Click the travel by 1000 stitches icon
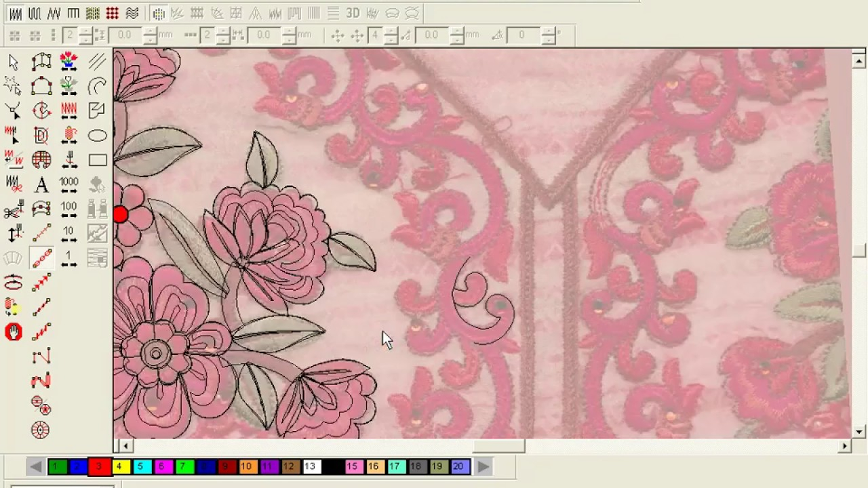Viewport: 868px width, 488px height. (68, 184)
